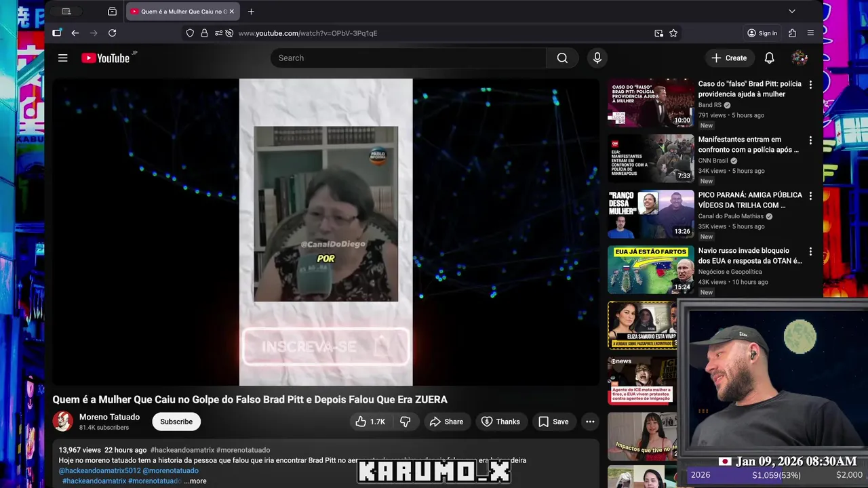Open the account avatar menu
This screenshot has width=868, height=488.
click(800, 58)
